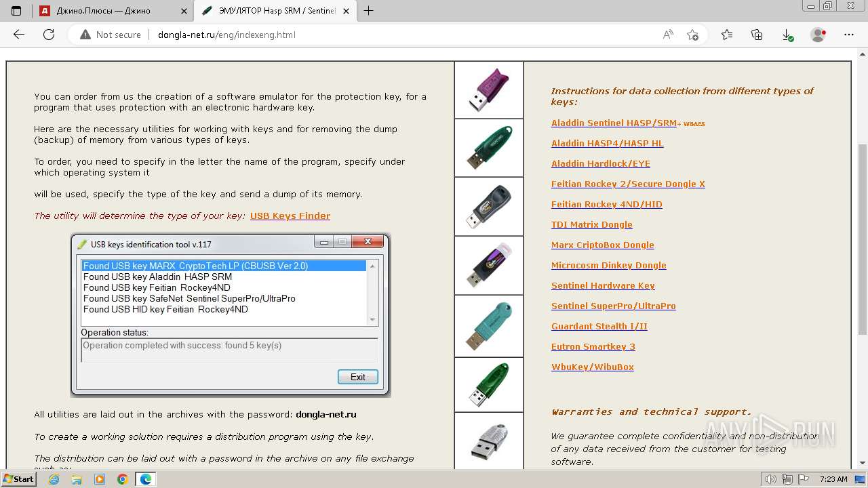
Task: Open Feitian Rockey 2/Secure Dongle X link
Action: tap(628, 184)
